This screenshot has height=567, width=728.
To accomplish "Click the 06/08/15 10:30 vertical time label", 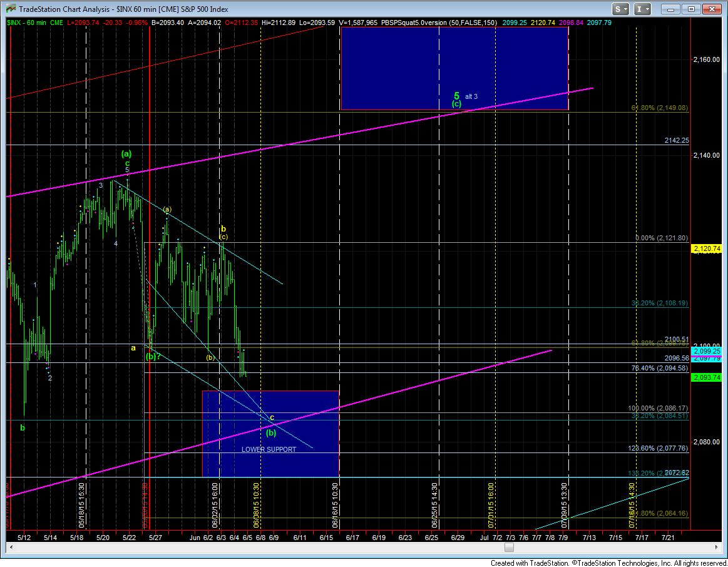I will coord(256,505).
